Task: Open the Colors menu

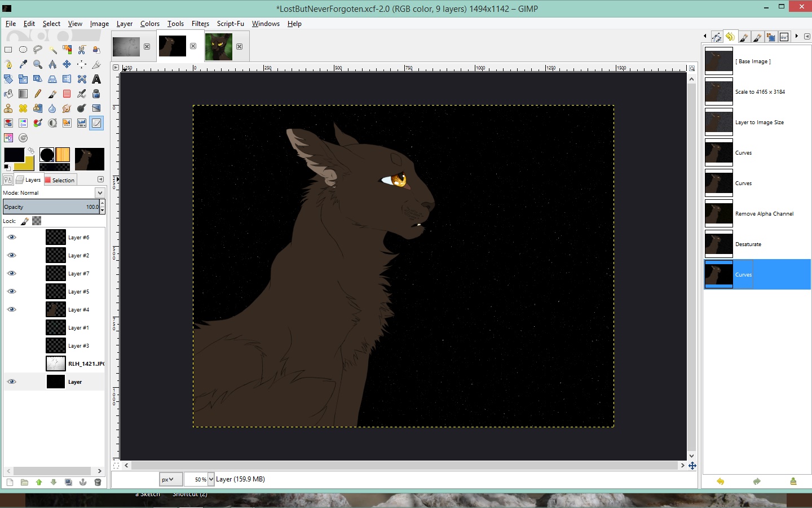Action: click(150, 24)
